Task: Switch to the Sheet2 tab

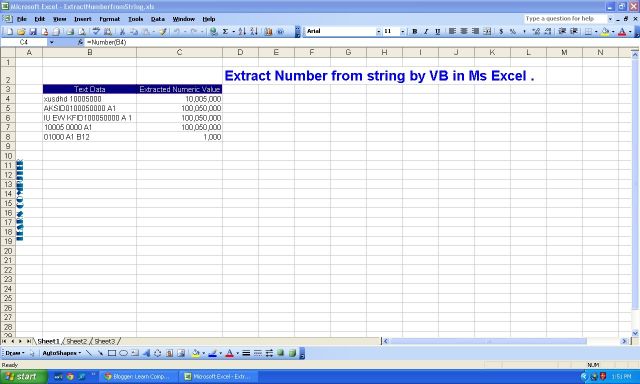Action: pos(77,341)
